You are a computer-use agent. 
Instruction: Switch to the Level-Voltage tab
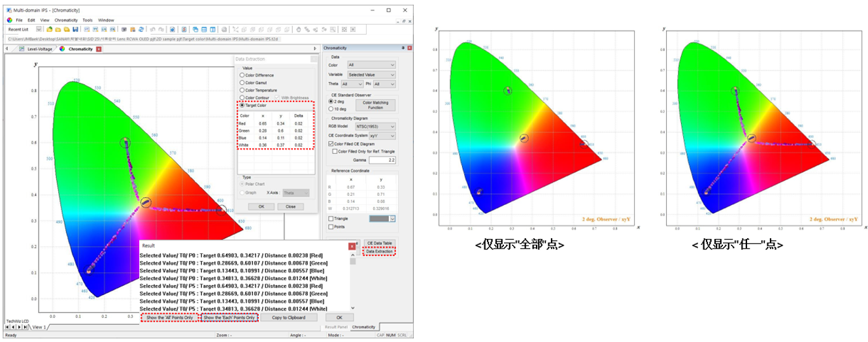[39, 49]
